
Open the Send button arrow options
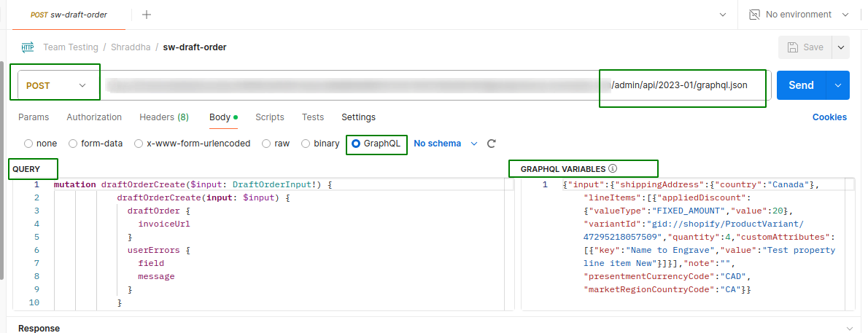point(837,85)
